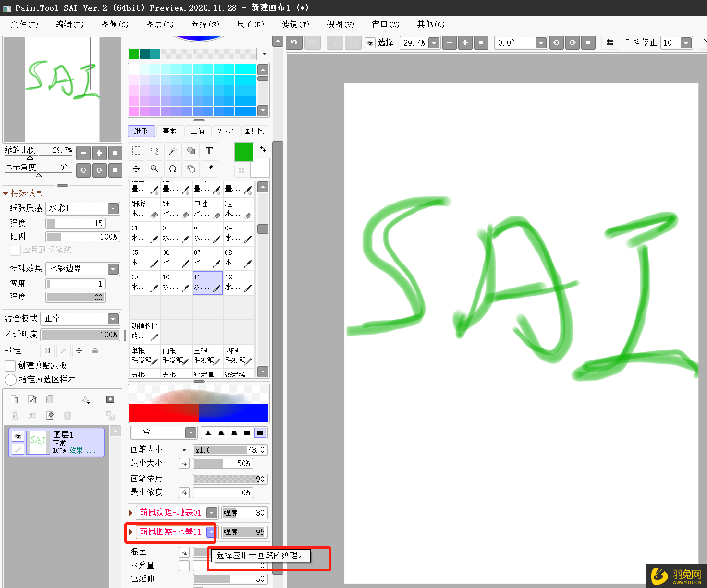This screenshot has height=588, width=707.
Task: Select the text tool
Action: tap(209, 151)
